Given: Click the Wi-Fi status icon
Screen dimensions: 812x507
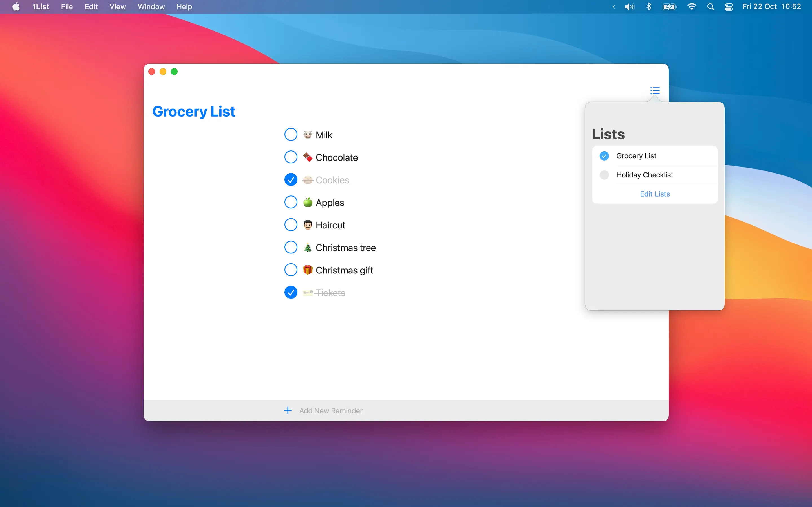Looking at the screenshot, I should click(x=692, y=7).
